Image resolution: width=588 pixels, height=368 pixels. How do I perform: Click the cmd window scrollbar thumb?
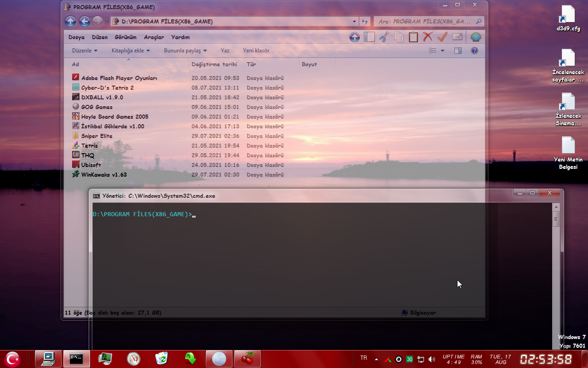coord(556,218)
